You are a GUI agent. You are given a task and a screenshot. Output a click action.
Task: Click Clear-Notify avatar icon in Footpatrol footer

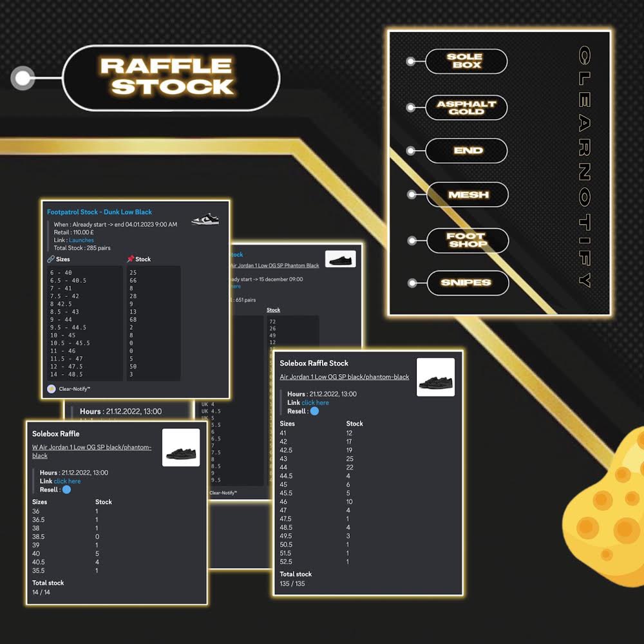(x=52, y=388)
